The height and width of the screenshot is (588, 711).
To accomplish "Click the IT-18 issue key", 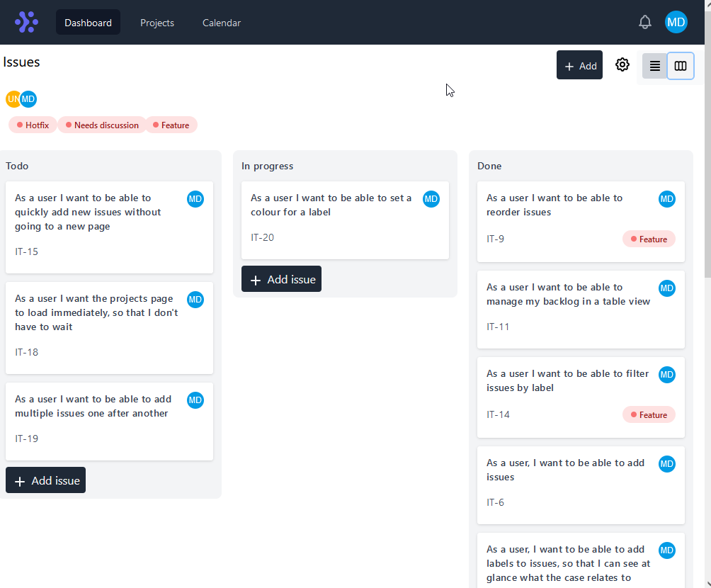I will pyautogui.click(x=26, y=352).
